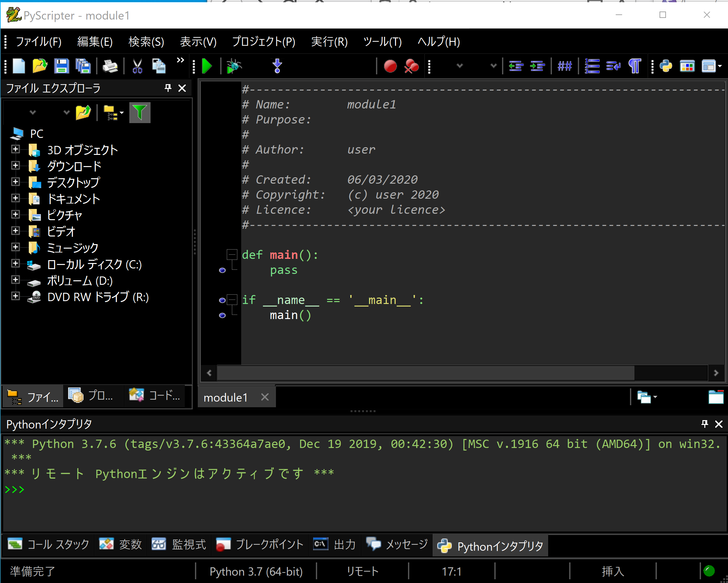The height and width of the screenshot is (583, 728).
Task: Run the script with the green play icon
Action: coord(207,66)
